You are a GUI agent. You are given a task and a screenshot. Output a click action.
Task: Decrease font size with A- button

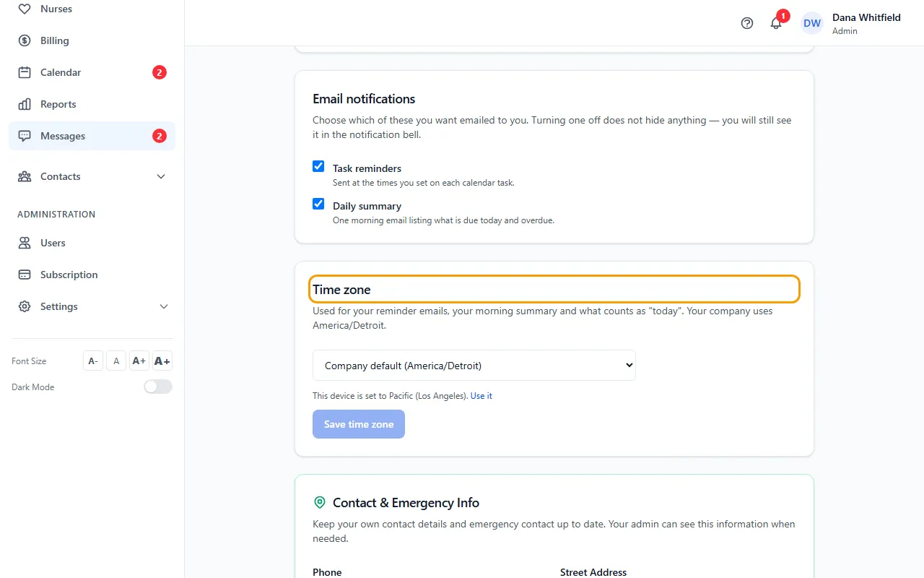[93, 361]
